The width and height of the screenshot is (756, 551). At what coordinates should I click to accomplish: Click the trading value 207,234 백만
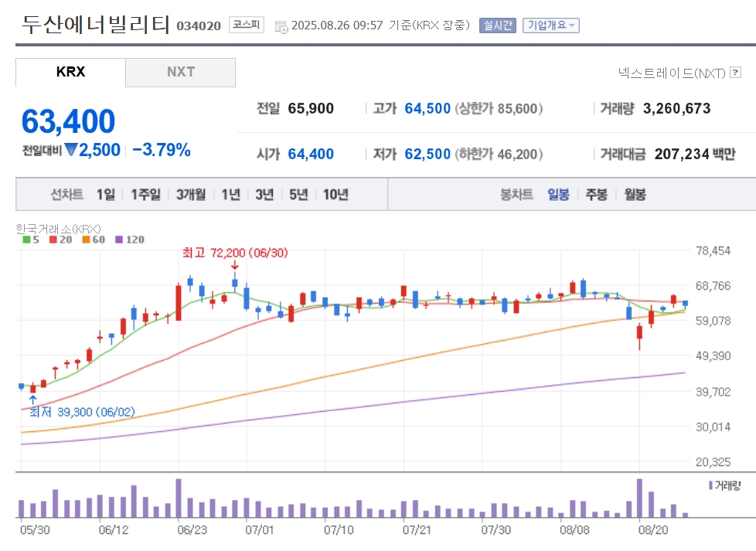pyautogui.click(x=695, y=154)
